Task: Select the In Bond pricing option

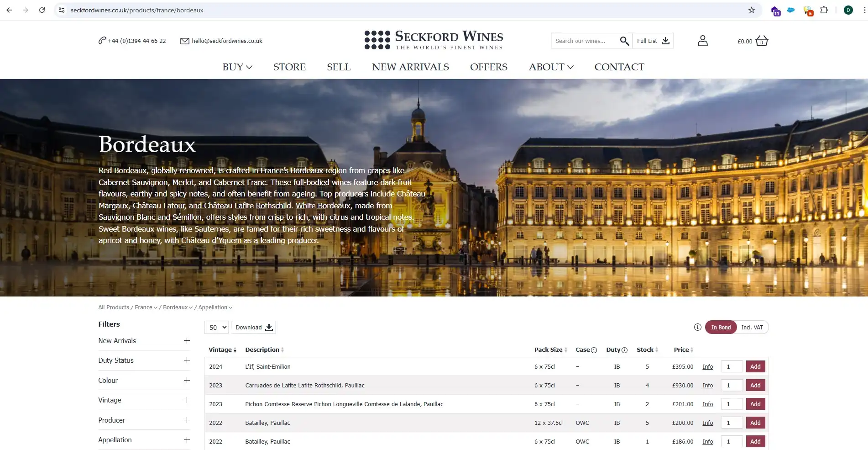Action: point(720,327)
